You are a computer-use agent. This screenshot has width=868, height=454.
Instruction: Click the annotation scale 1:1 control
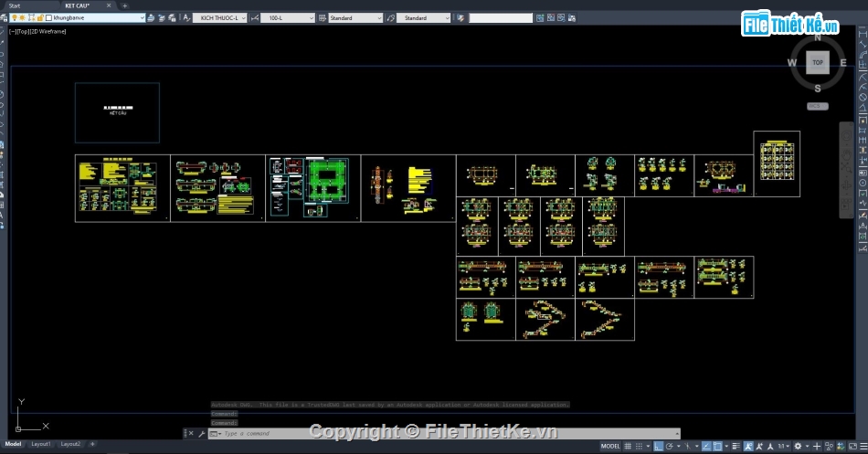click(x=783, y=447)
